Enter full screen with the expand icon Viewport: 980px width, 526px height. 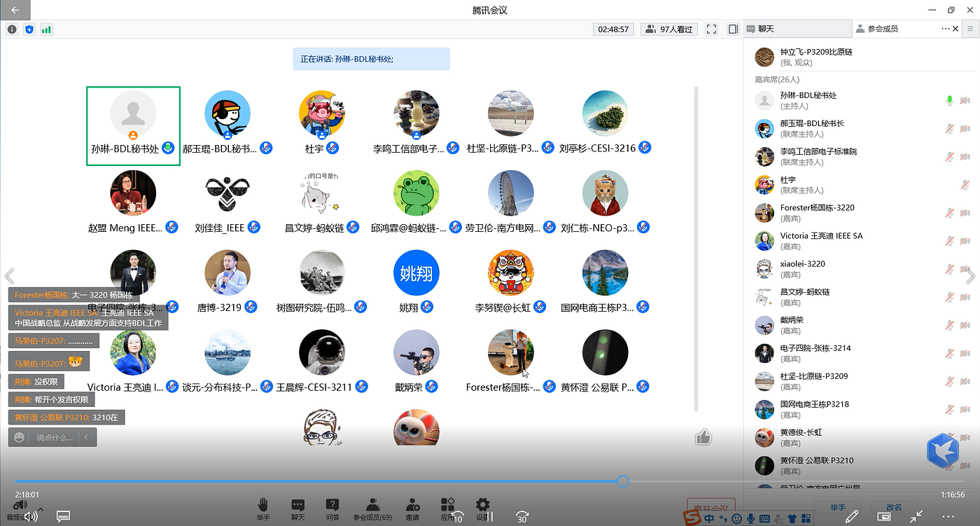pos(711,29)
